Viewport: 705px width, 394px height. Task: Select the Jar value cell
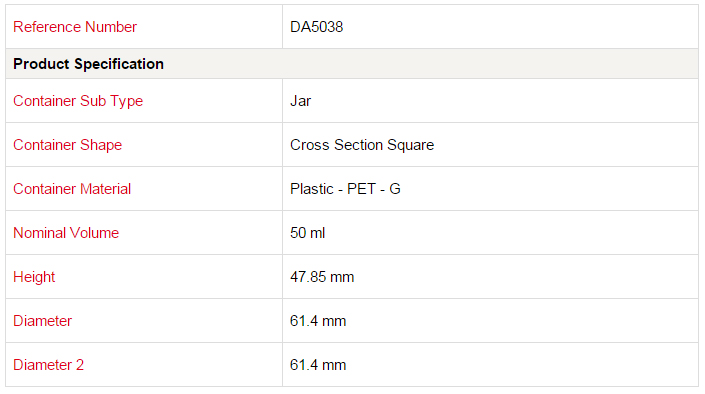coord(490,101)
